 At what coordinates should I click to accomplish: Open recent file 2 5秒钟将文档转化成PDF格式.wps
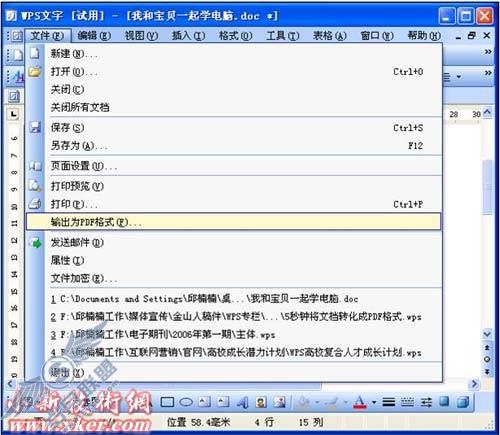[234, 317]
